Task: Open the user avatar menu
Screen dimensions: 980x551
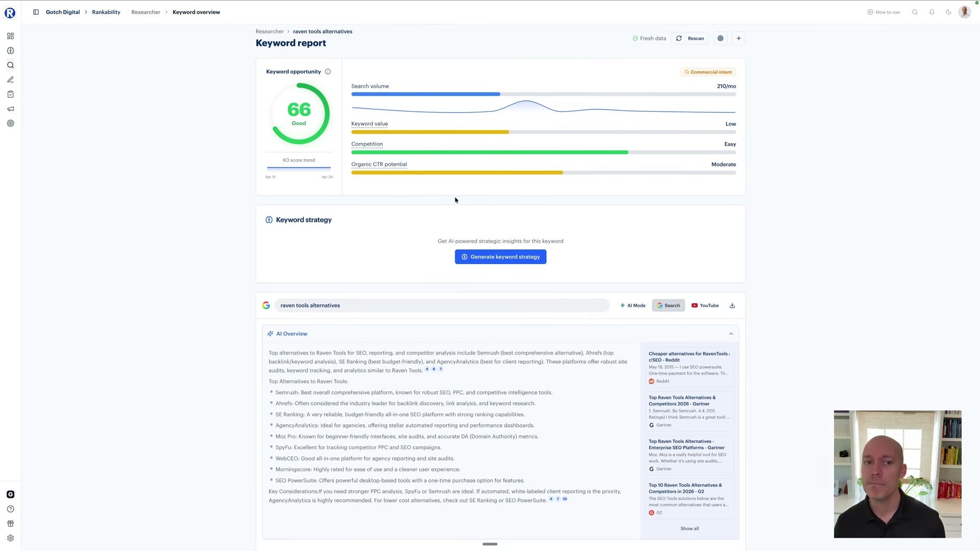Action: 965,12
